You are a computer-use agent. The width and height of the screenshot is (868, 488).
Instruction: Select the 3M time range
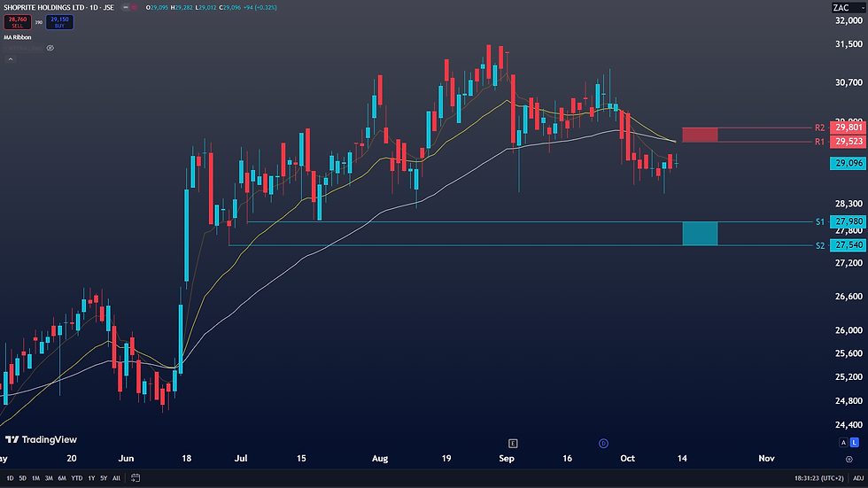[x=49, y=478]
